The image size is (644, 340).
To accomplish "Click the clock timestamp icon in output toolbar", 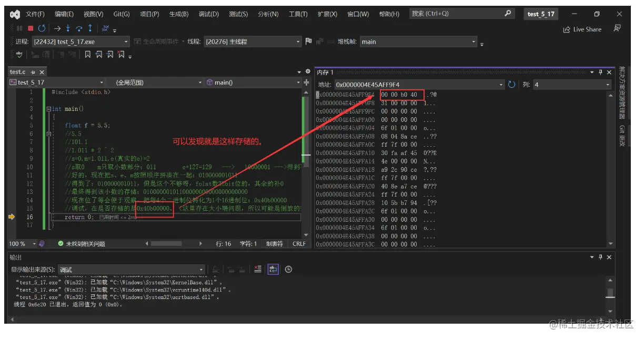I will [x=288, y=269].
